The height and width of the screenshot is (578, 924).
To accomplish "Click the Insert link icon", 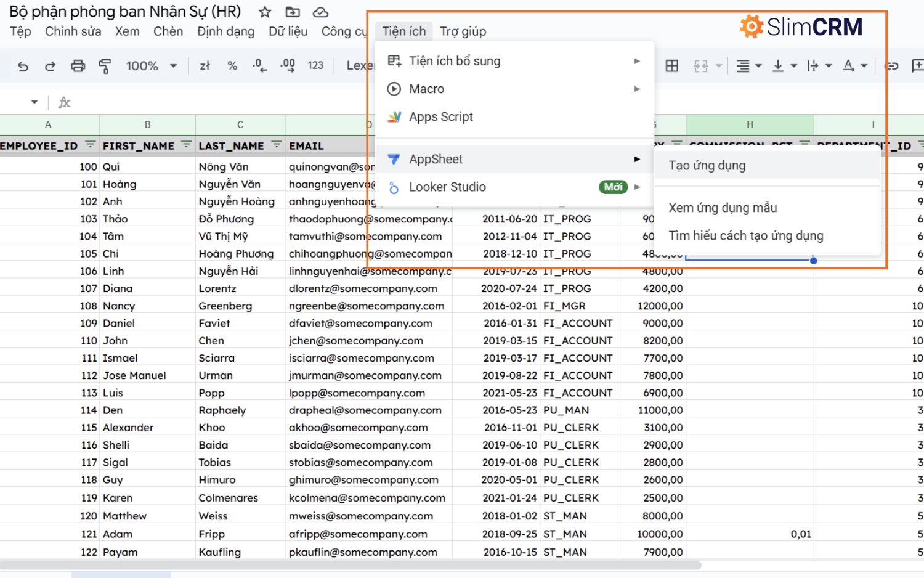I will pos(891,66).
